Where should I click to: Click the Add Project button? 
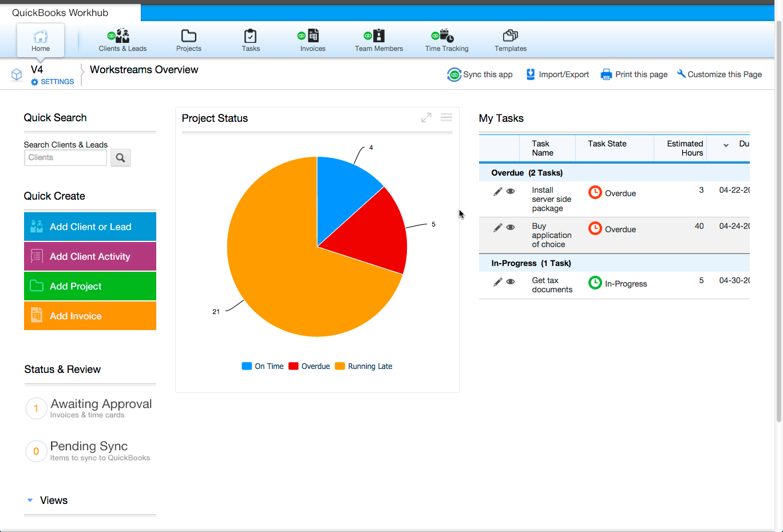90,286
